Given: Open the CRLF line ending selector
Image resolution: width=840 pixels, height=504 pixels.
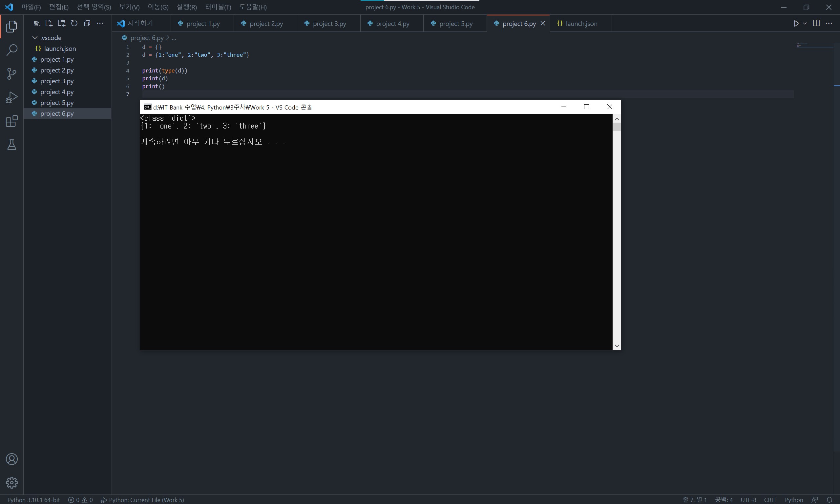Looking at the screenshot, I should pos(770,500).
